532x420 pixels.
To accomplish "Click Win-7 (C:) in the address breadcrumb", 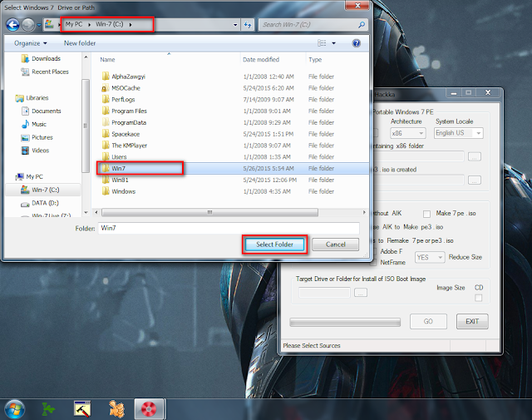I will coord(109,24).
